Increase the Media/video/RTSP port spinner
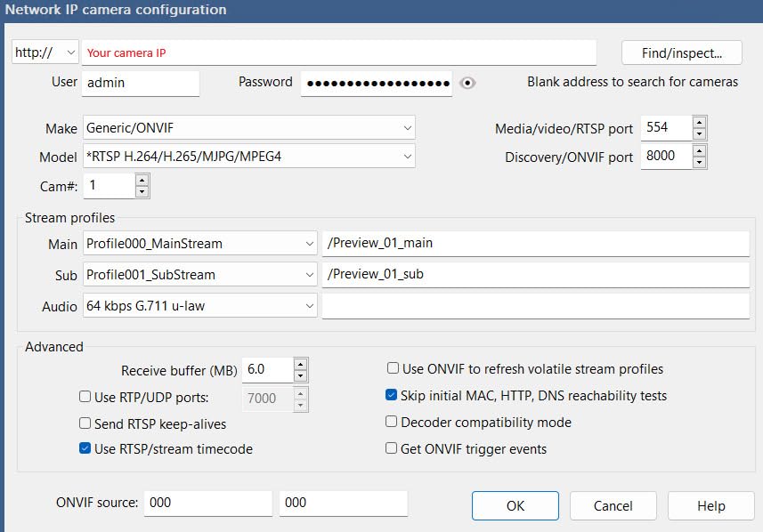Screen dimensions: 763x532 (699, 122)
